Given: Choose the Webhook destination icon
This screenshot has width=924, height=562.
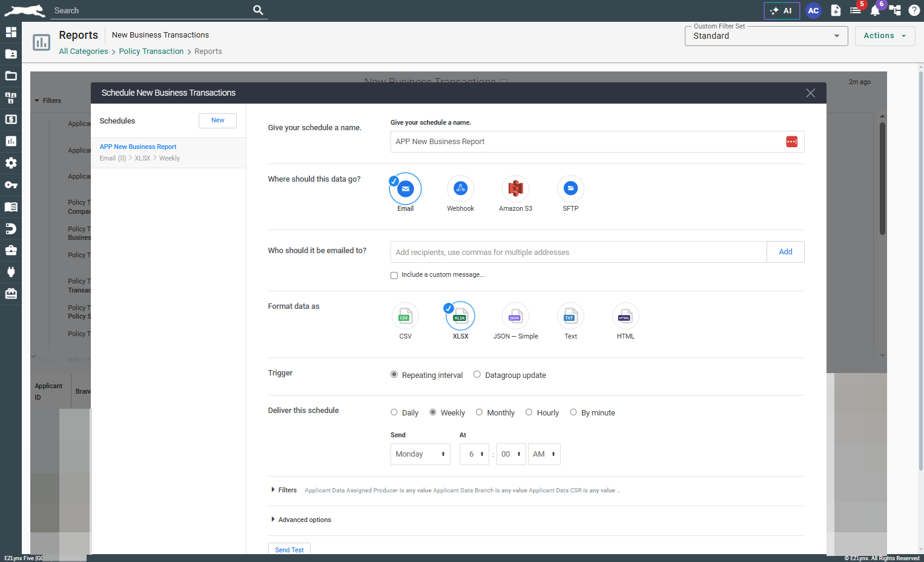Looking at the screenshot, I should pos(460,189).
